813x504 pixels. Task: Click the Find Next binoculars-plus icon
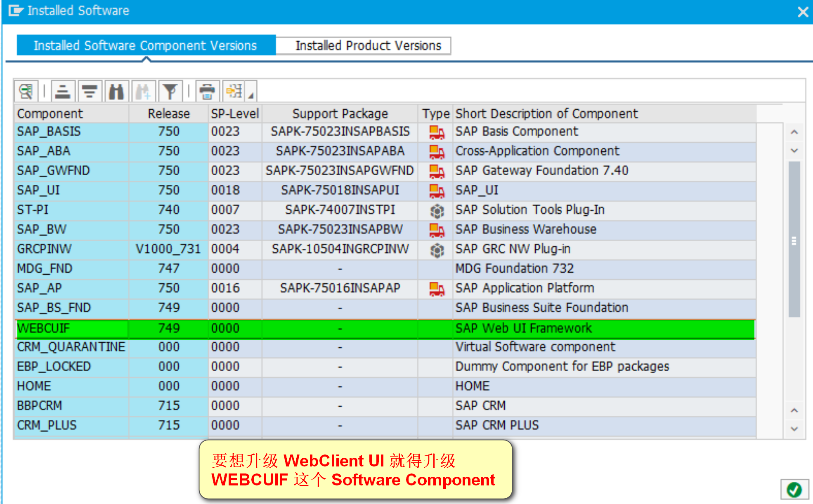143,91
